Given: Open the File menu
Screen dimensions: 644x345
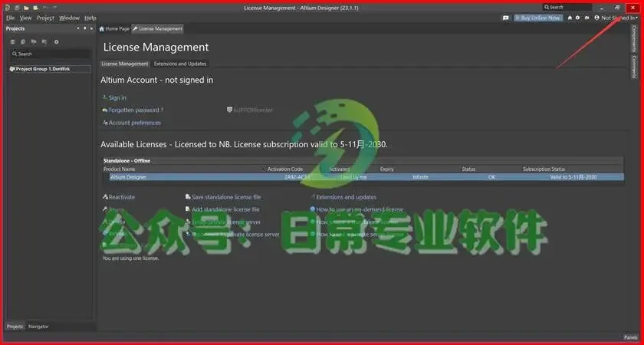Looking at the screenshot, I should tap(10, 18).
